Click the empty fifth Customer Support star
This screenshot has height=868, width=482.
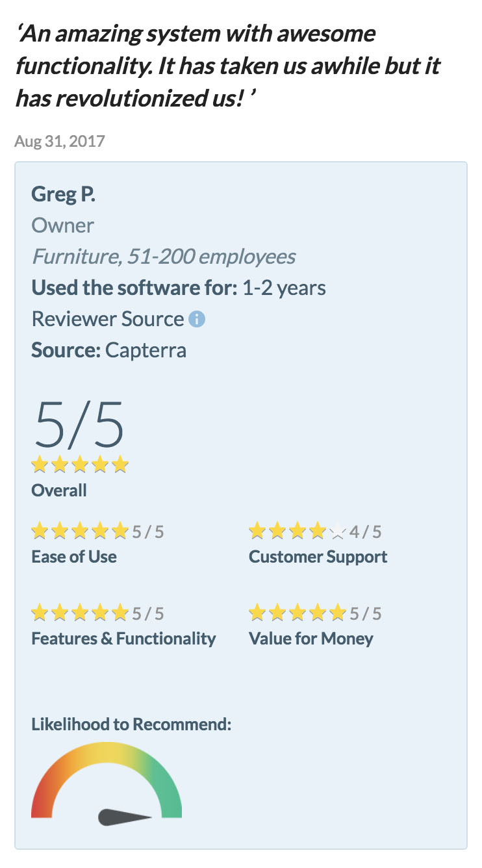point(337,532)
